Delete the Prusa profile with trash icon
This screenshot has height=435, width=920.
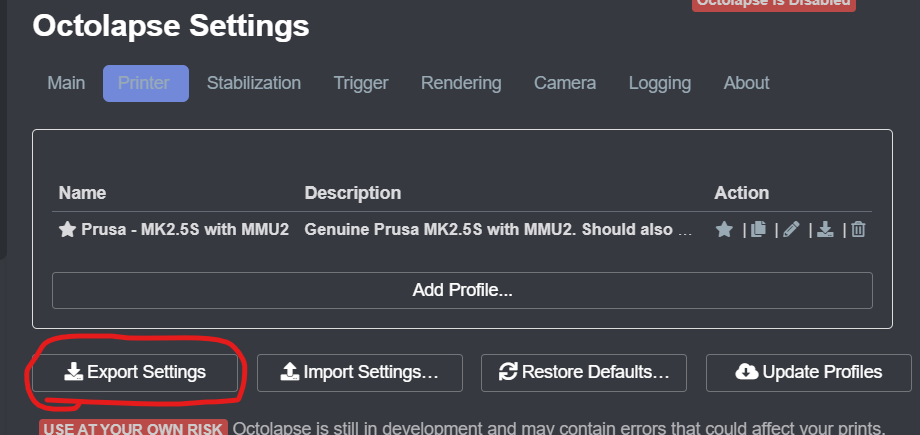[858, 230]
